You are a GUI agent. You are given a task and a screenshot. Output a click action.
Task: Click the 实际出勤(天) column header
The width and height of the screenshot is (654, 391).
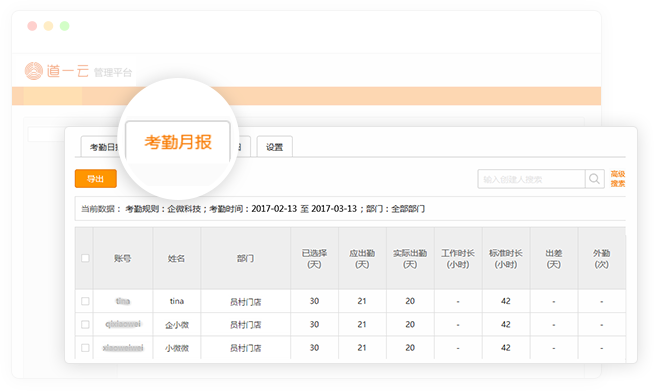pyautogui.click(x=410, y=258)
